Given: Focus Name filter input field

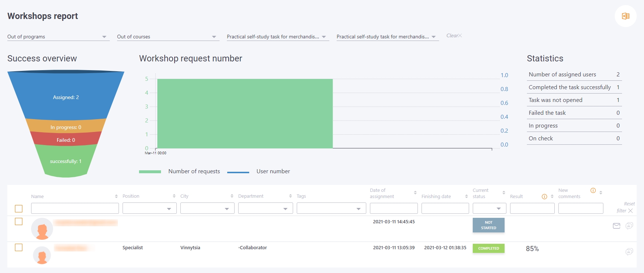Looking at the screenshot, I should click(x=75, y=208).
